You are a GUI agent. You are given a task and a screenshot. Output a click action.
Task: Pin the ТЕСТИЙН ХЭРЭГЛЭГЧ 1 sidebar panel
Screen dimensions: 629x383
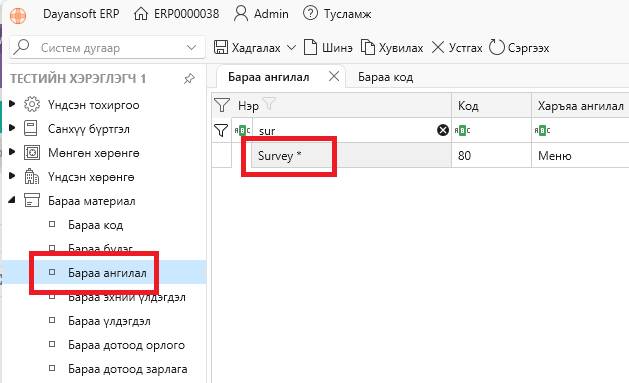[x=189, y=78]
